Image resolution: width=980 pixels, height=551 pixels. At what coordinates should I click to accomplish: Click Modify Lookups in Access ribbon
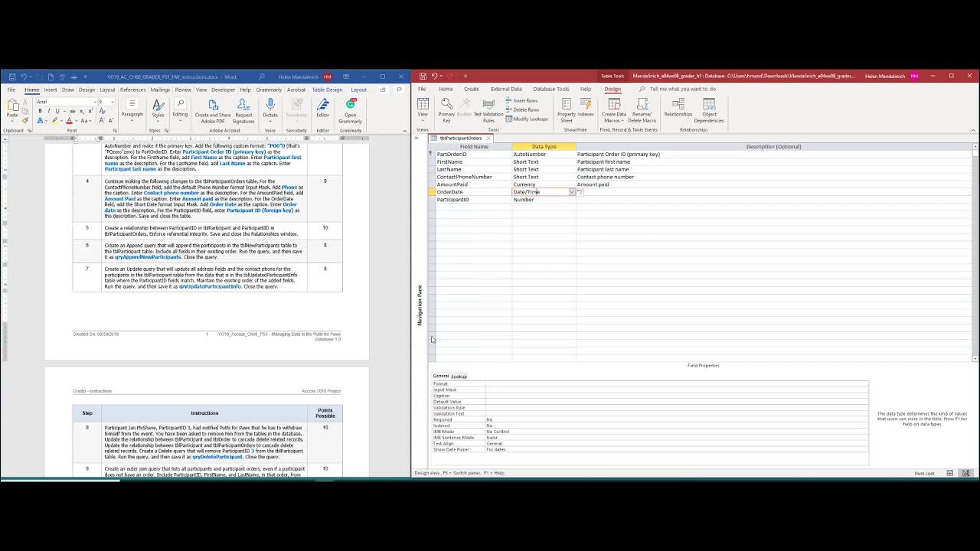tap(527, 119)
